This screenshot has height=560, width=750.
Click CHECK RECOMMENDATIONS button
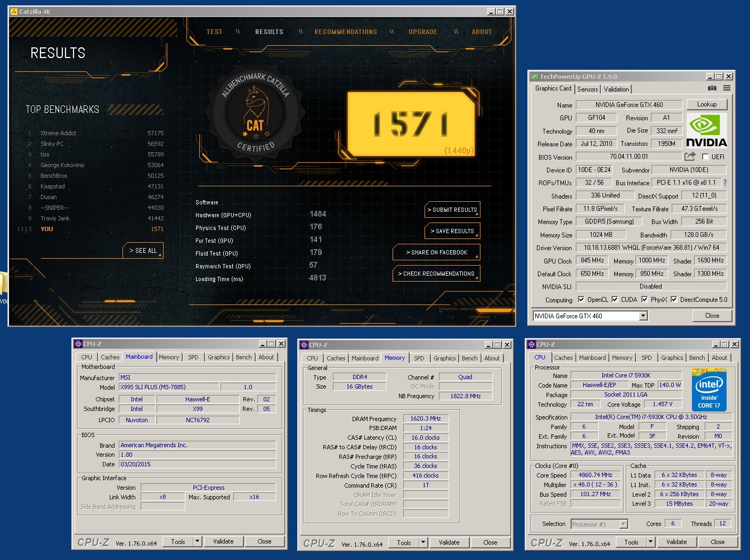[436, 274]
